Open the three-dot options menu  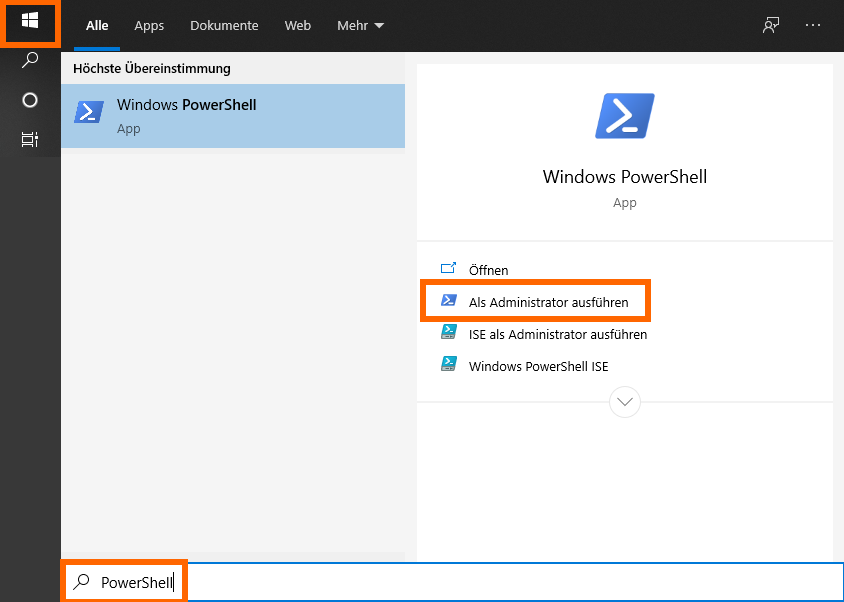(813, 25)
